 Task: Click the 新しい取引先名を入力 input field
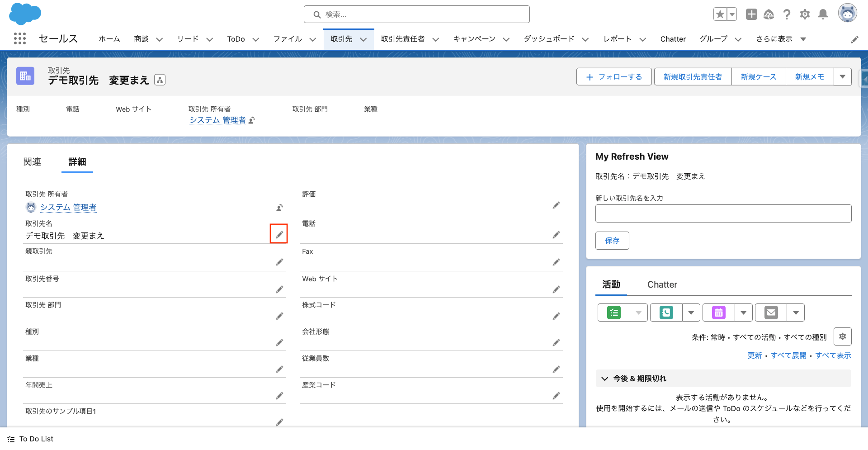(x=723, y=213)
